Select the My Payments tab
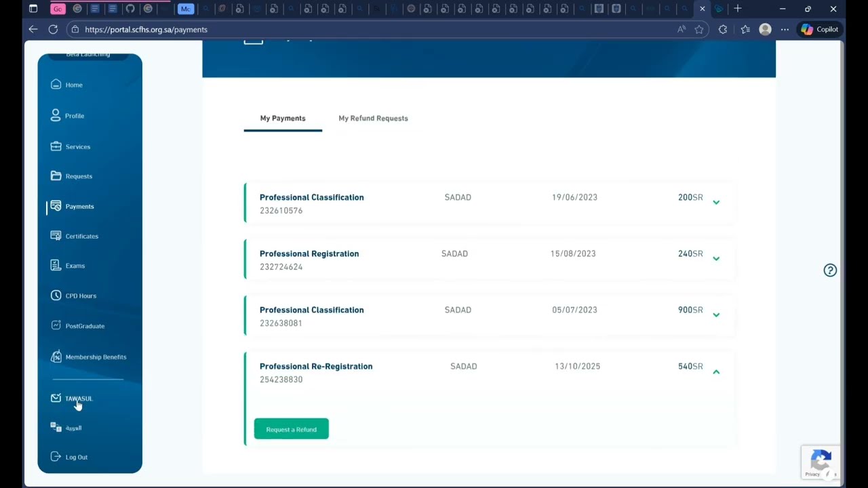The height and width of the screenshot is (488, 868). coord(283,118)
